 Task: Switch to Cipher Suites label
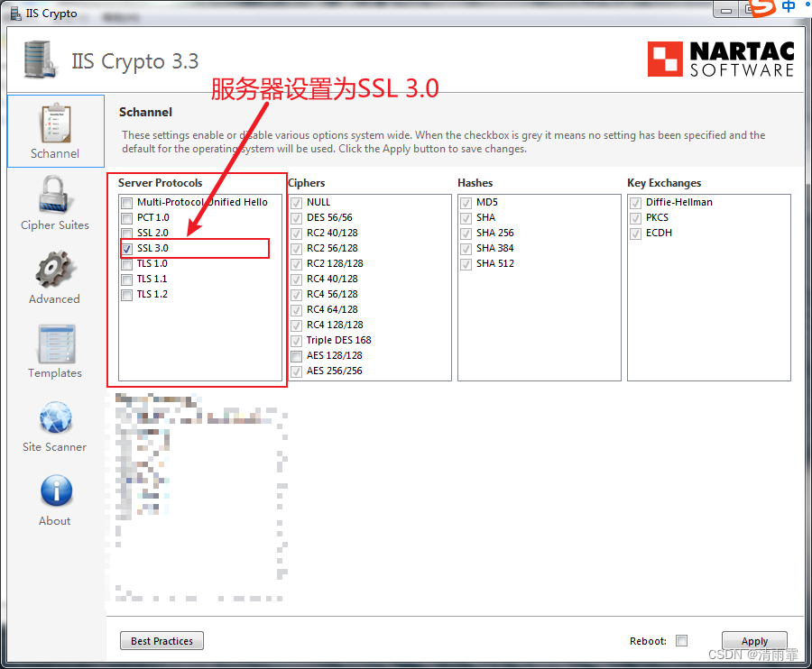(55, 225)
